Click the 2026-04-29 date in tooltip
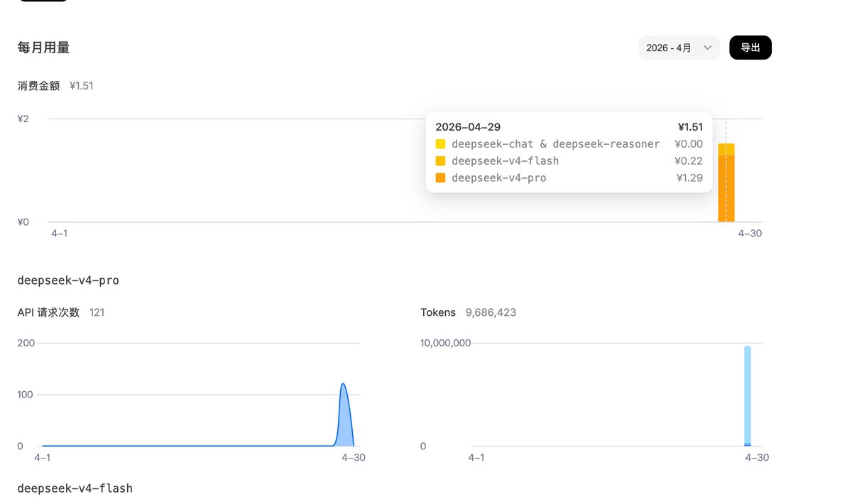The width and height of the screenshot is (852, 504). 468,127
